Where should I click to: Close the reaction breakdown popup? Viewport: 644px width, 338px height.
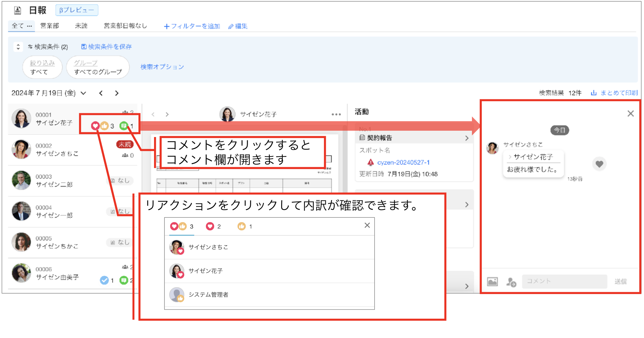coord(367,225)
